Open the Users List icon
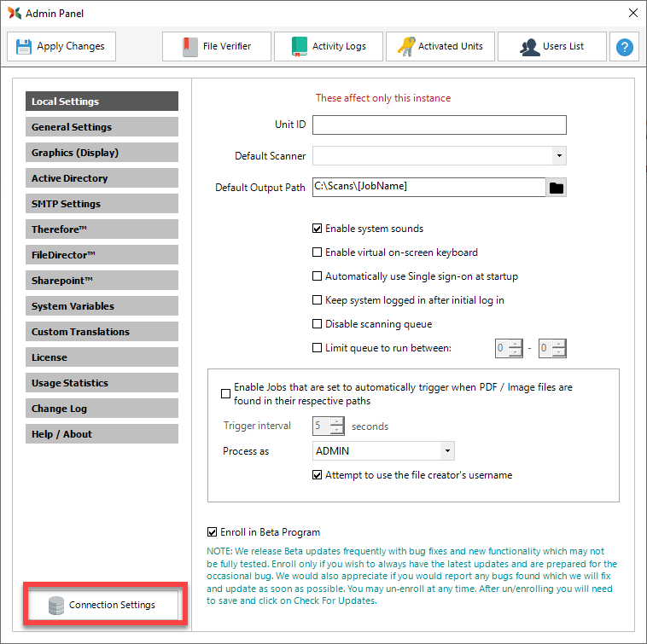This screenshot has height=644, width=647. [529, 47]
